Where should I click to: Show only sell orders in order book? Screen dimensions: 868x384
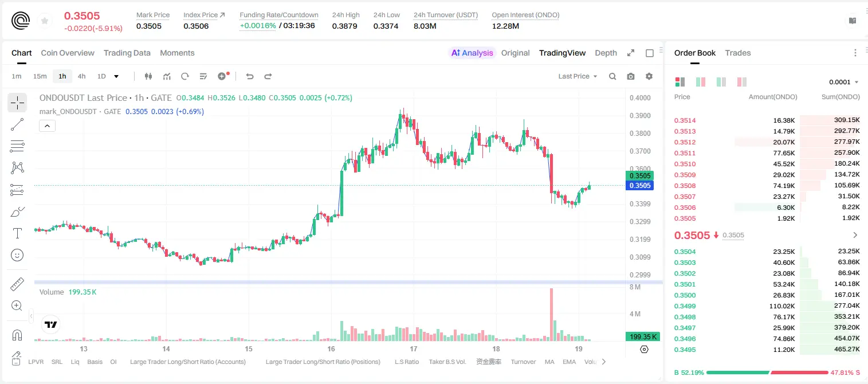click(x=742, y=82)
